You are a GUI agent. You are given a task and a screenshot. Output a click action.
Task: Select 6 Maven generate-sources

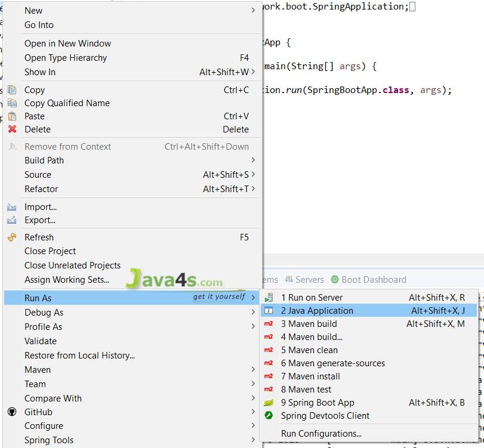[369, 363]
